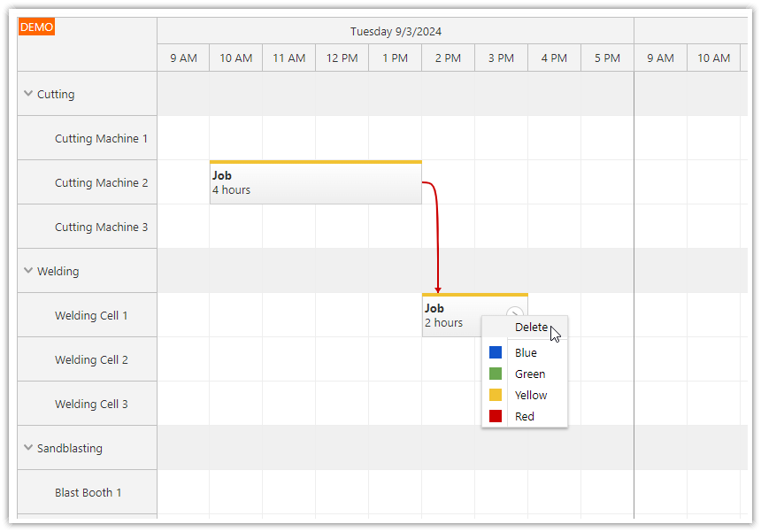Image resolution: width=761 pixels, height=532 pixels.
Task: Select the Cutting Machine 1 row
Action: (x=101, y=138)
